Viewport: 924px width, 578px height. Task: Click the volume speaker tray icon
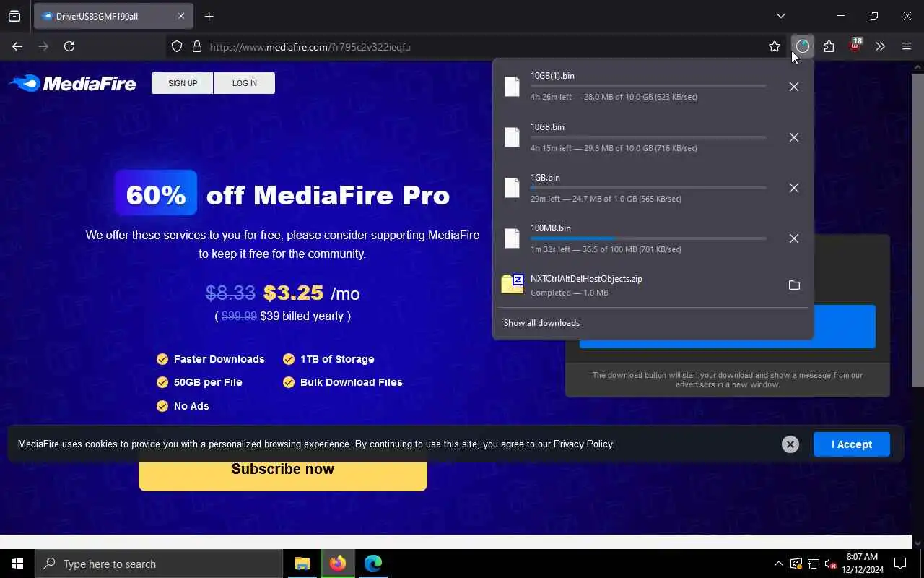pyautogui.click(x=831, y=564)
